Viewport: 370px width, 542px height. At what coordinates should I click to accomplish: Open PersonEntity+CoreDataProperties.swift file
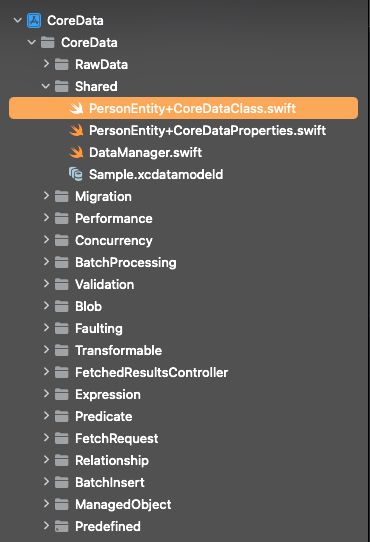pyautogui.click(x=207, y=130)
